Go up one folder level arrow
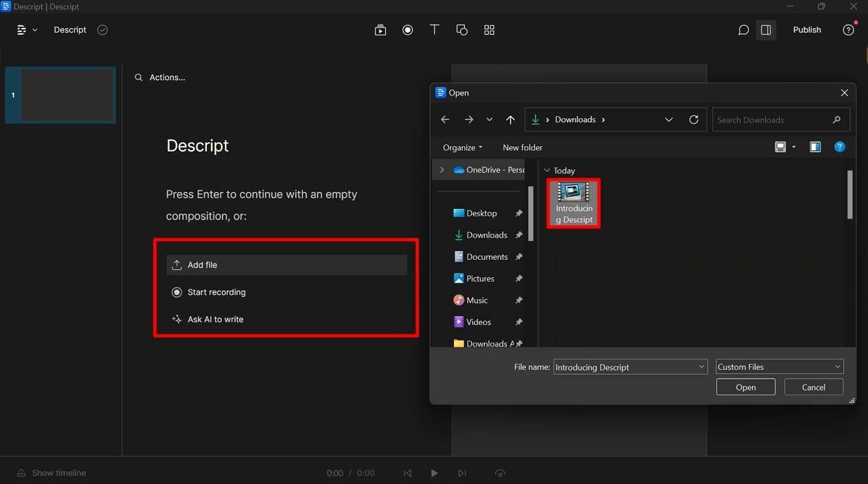 [x=511, y=119]
